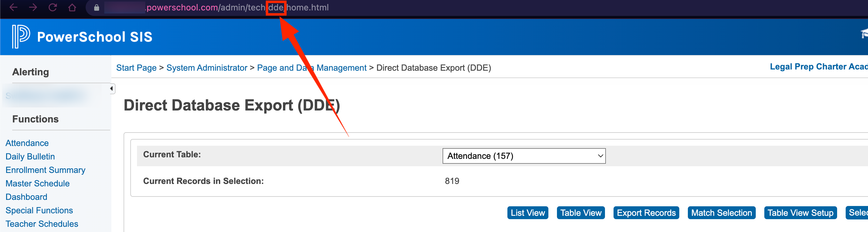Collapse the left sidebar with the arrow
The width and height of the screenshot is (868, 232).
coord(111,88)
